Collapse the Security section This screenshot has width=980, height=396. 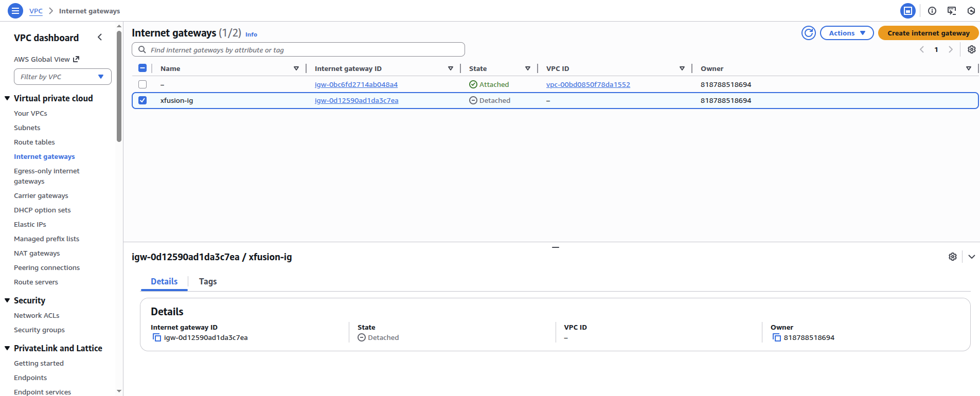coord(7,300)
